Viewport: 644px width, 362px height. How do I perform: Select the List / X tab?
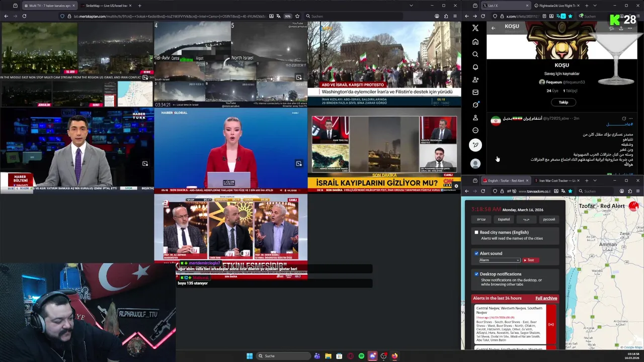pos(505,6)
